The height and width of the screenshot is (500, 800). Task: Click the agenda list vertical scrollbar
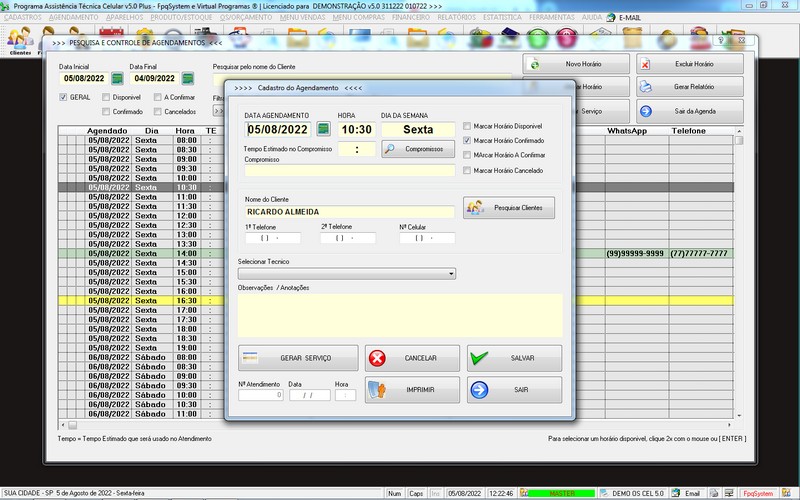(739, 272)
